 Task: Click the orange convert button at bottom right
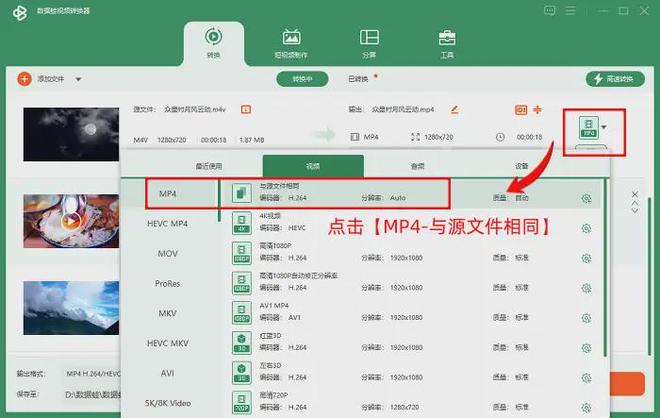[x=627, y=383]
